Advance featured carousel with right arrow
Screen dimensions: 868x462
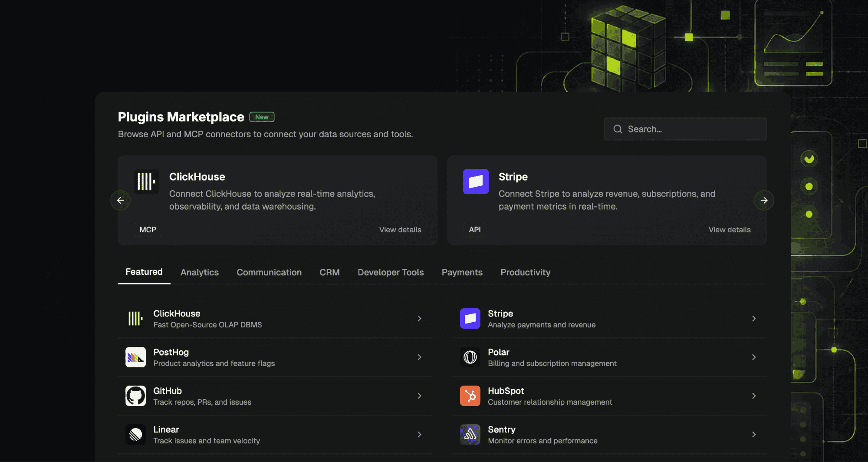764,200
